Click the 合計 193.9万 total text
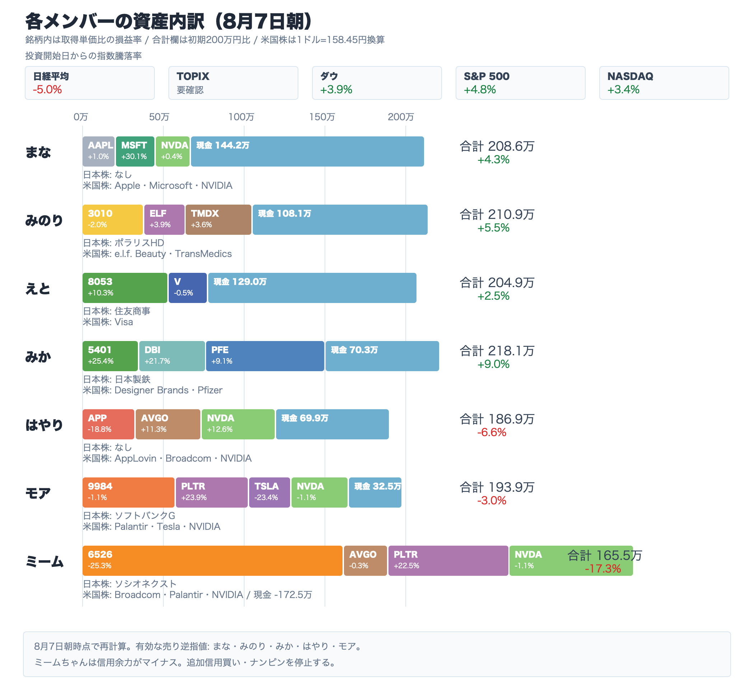This screenshot has height=700, width=754. 497,487
